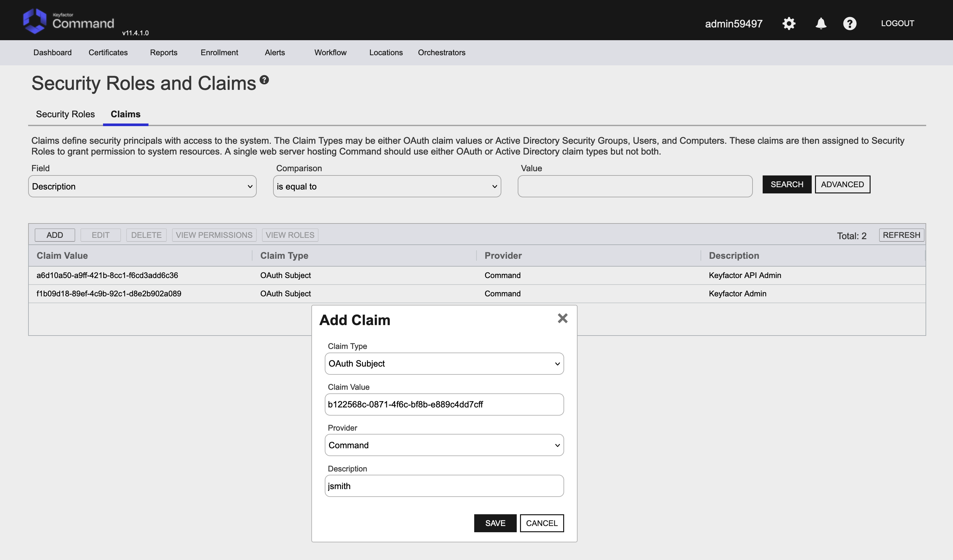Open the notifications bell
Viewport: 953px width, 560px height.
coord(820,24)
